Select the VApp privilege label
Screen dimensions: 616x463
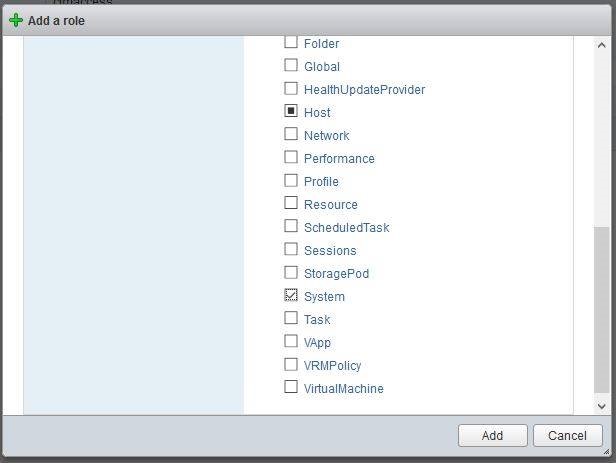tap(317, 343)
